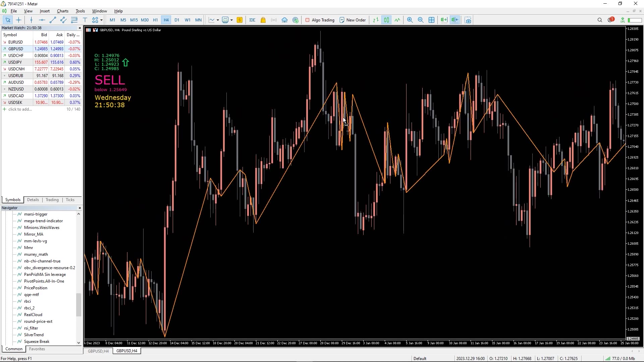644x362 pixels.
Task: Place a New Order
Action: [353, 20]
